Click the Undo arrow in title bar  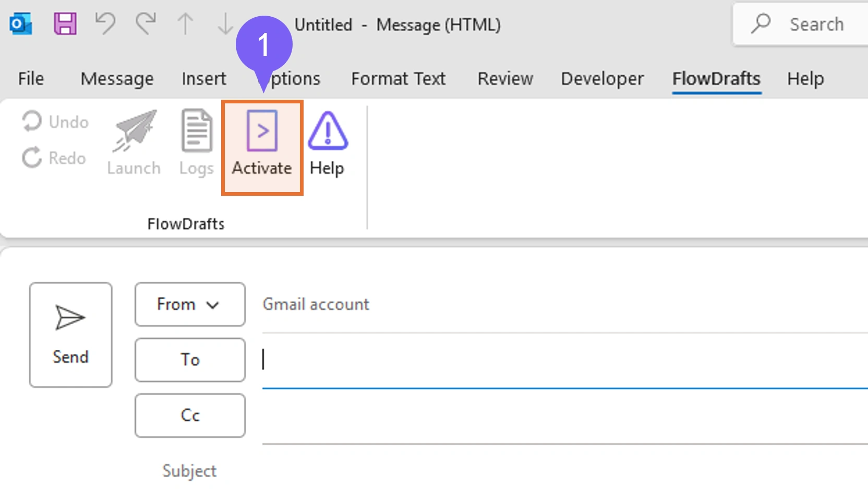point(105,24)
